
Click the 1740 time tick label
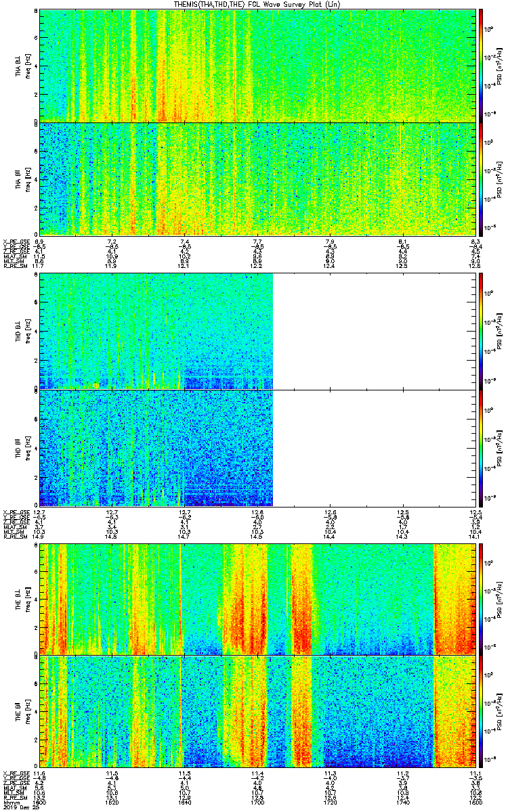pos(404,802)
